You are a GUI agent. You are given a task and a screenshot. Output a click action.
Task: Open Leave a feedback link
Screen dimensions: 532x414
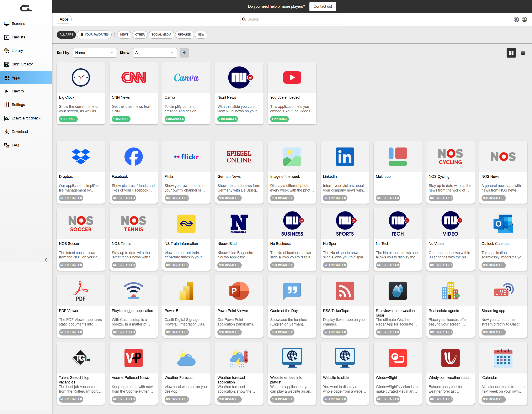pyautogui.click(x=26, y=118)
